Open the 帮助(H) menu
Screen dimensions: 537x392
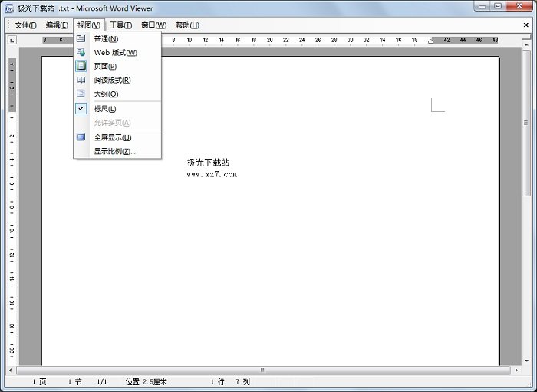point(187,25)
